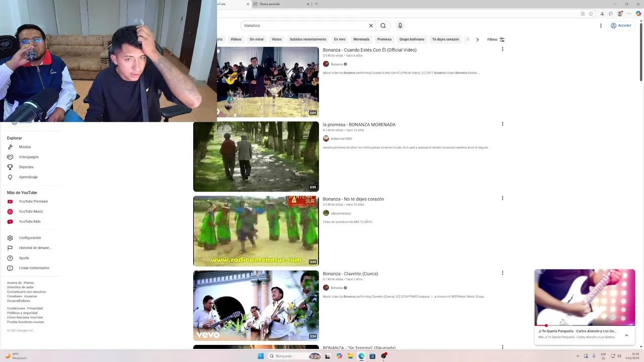Open YouTube Kids in sidebar
The height and width of the screenshot is (362, 644).
30,222
